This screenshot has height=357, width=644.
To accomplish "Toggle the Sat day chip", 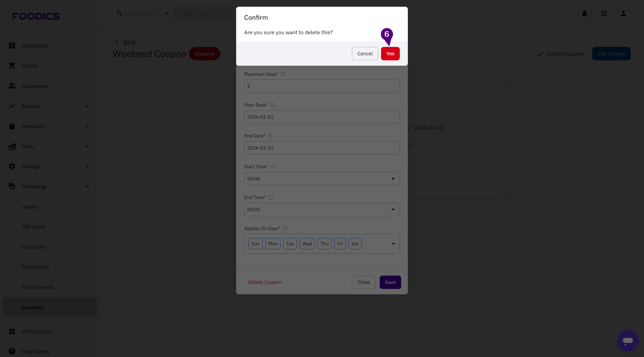I will [x=355, y=244].
